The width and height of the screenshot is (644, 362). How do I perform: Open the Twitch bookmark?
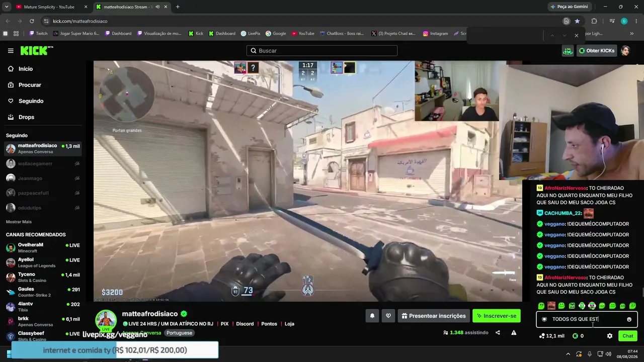pos(38,34)
